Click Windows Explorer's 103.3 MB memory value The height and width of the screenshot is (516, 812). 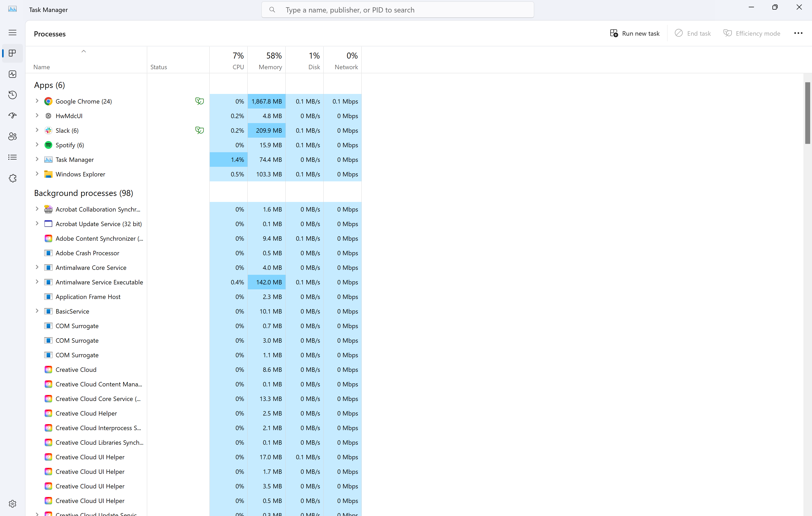coord(267,174)
